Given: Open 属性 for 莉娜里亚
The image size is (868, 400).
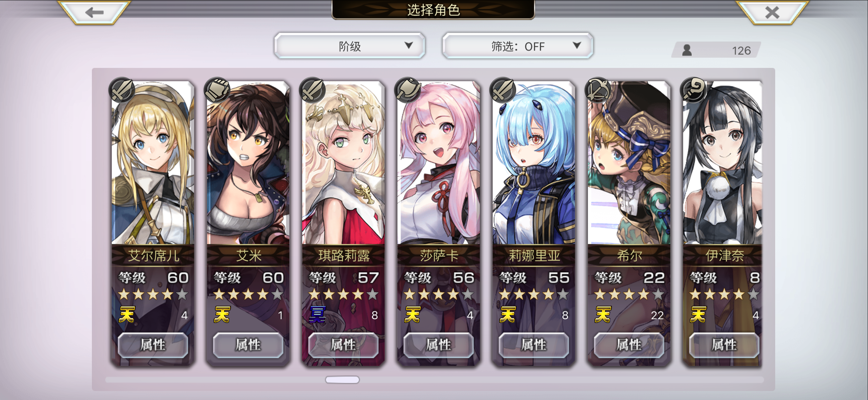Looking at the screenshot, I should coord(534,345).
